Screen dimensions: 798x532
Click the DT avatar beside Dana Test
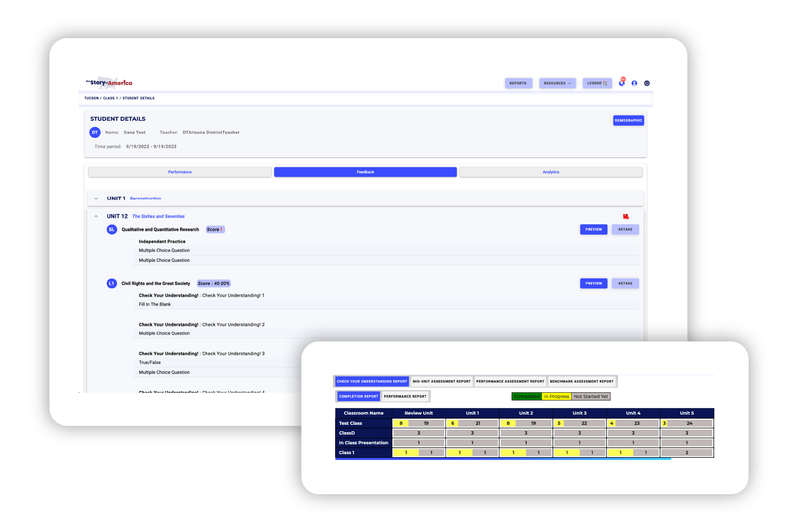click(x=95, y=132)
